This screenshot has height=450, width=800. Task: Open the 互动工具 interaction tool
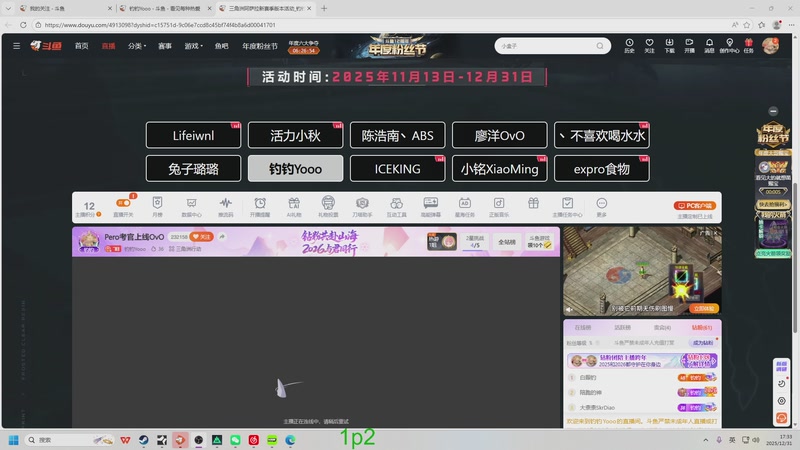(x=396, y=207)
